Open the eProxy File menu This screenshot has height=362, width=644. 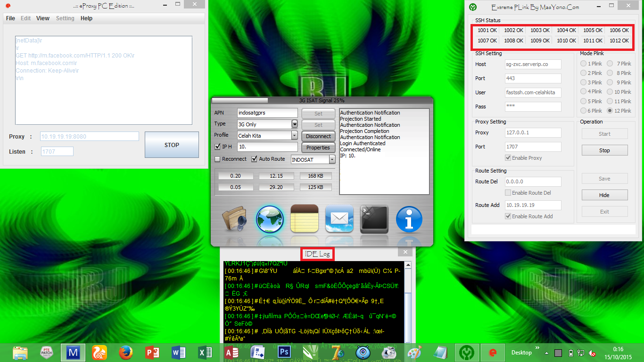tap(10, 18)
